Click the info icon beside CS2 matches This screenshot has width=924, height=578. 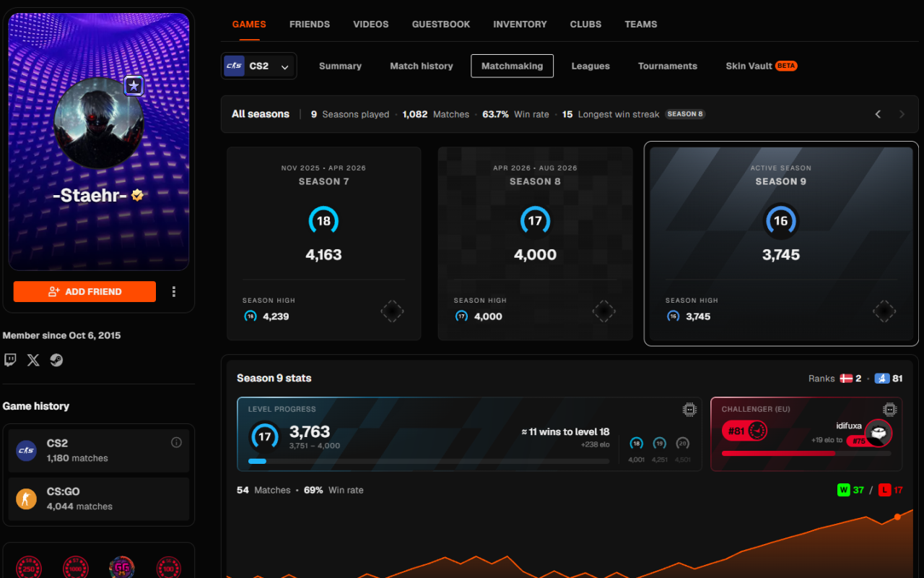tap(176, 442)
